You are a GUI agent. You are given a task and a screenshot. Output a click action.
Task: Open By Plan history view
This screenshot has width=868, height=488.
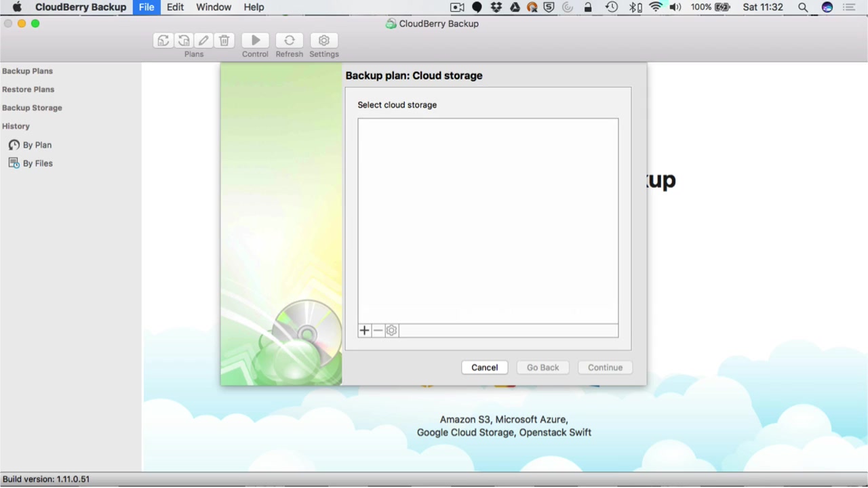click(30, 145)
